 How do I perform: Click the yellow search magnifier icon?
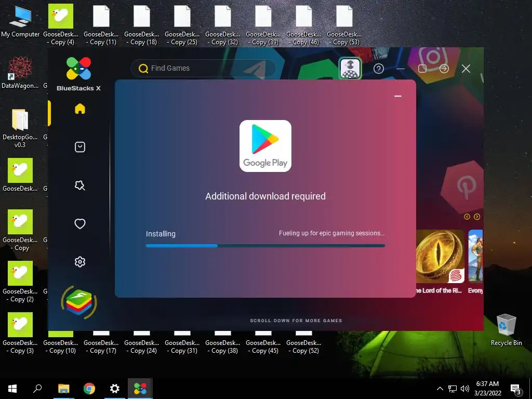[143, 69]
